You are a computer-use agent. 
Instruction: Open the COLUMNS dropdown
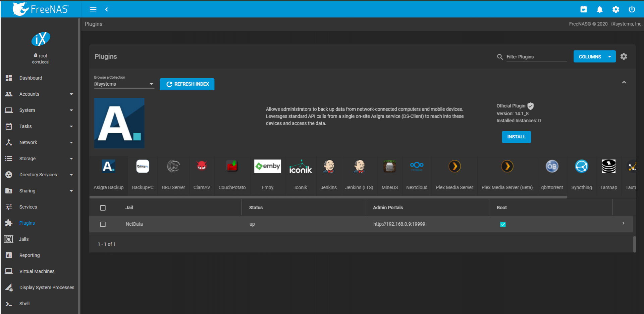[594, 56]
